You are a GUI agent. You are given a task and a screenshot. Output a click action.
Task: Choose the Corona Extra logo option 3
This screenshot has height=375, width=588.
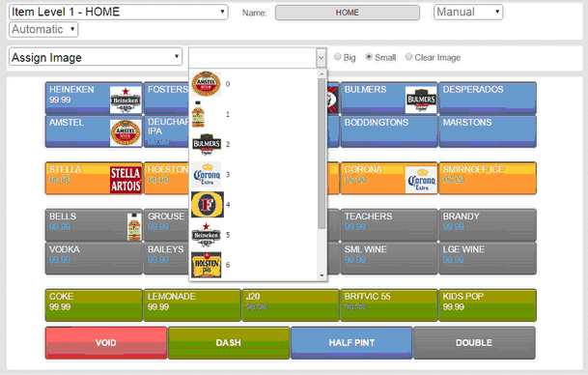[x=206, y=175]
